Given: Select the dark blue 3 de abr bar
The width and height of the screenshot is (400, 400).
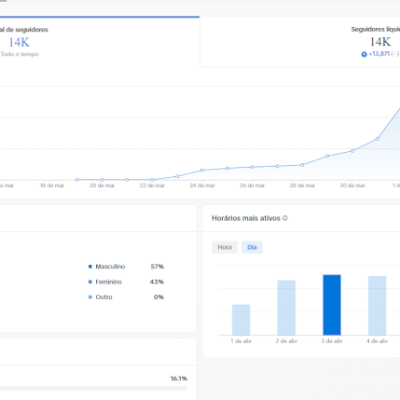Looking at the screenshot, I should tap(332, 305).
